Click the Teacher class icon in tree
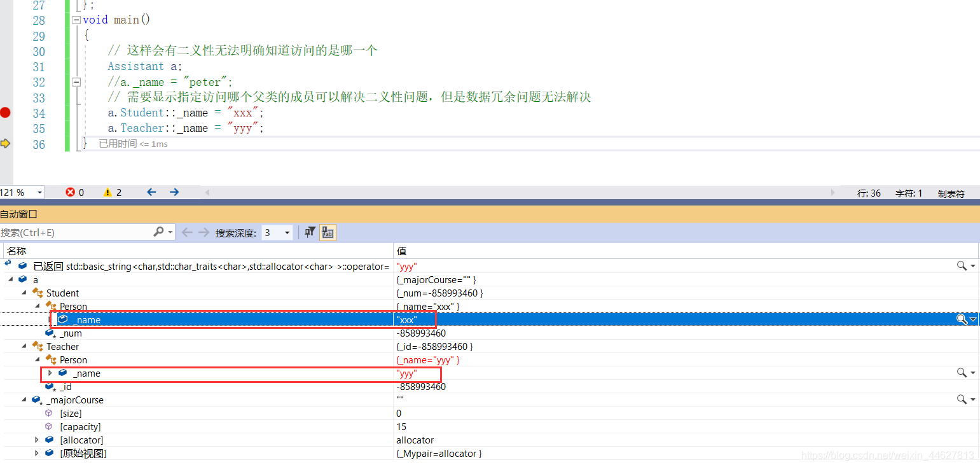Image resolution: width=980 pixels, height=467 pixels. (38, 347)
